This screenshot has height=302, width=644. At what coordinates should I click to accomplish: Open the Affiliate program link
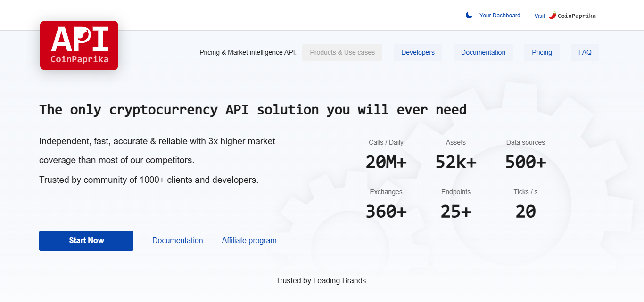point(249,241)
